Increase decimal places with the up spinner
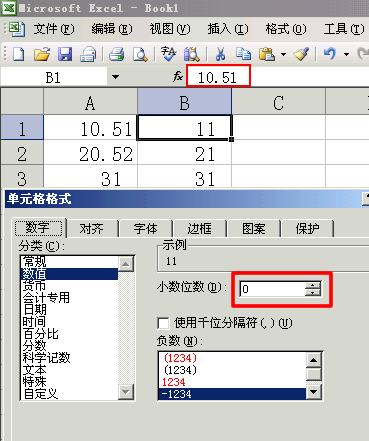 click(x=313, y=285)
